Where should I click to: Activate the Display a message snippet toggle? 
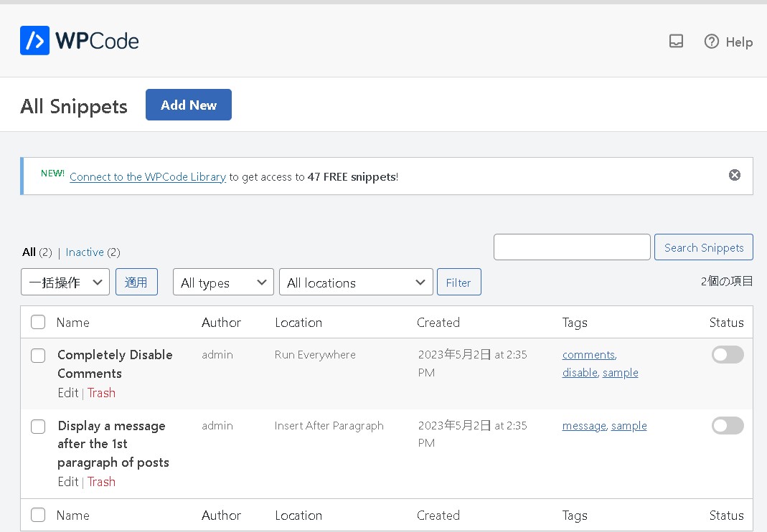(728, 425)
